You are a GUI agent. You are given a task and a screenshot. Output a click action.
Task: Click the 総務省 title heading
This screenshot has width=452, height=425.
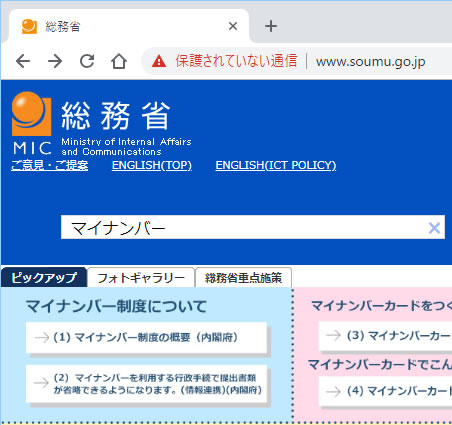point(116,116)
